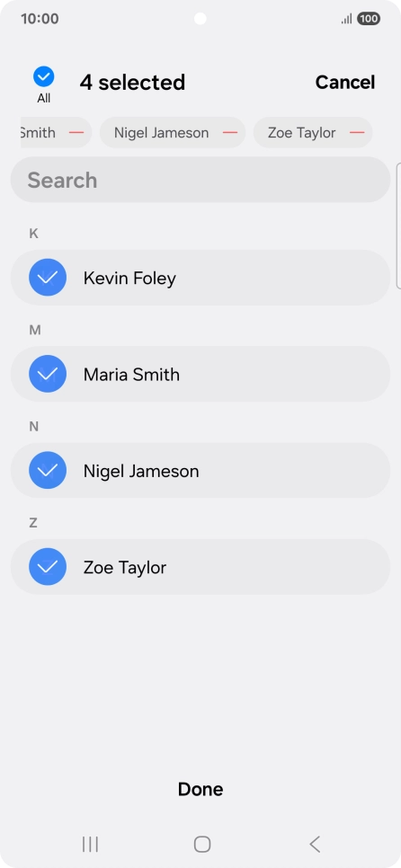The image size is (401, 868).
Task: Select the Nigel Jameson chip label
Action: pyautogui.click(x=161, y=133)
